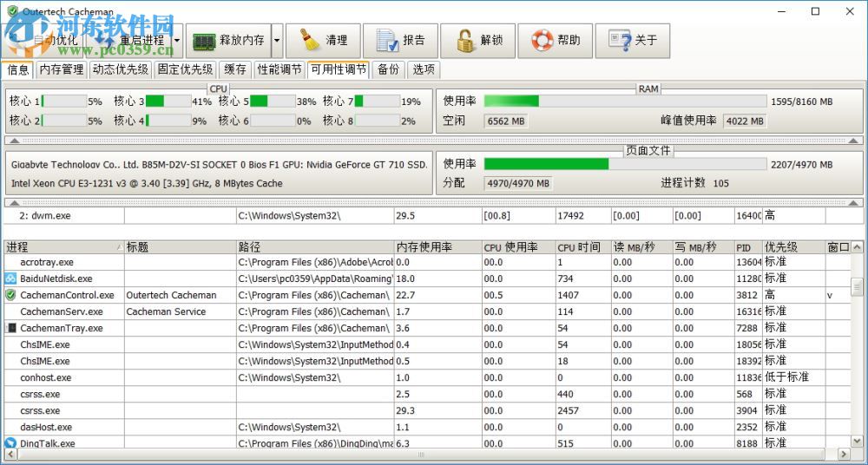This screenshot has height=465, width=868.
Task: Select the acrotray.exe process row
Action: pyautogui.click(x=427, y=262)
